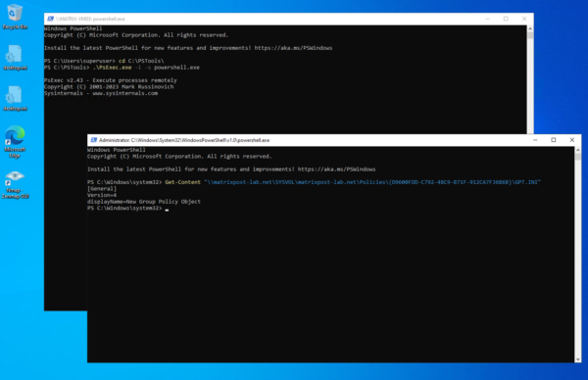Click PowerShell icon in the MATRIX-VM03 title bar
Image resolution: width=588 pixels, height=380 pixels.
click(x=50, y=19)
